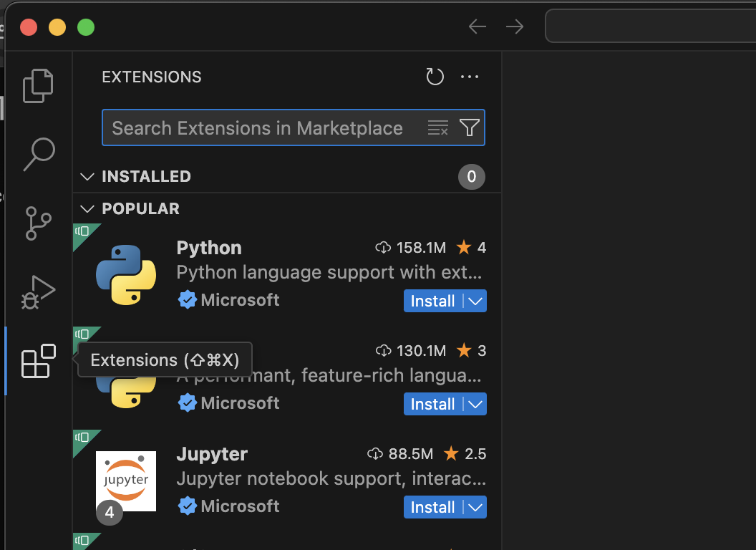The image size is (756, 550).
Task: Install the Jupyter extension
Action: [x=433, y=508]
